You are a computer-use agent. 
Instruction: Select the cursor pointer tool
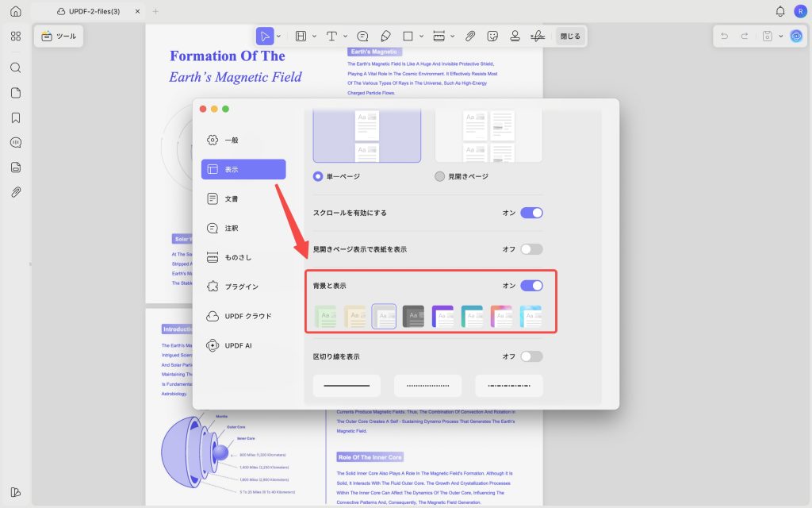point(265,37)
